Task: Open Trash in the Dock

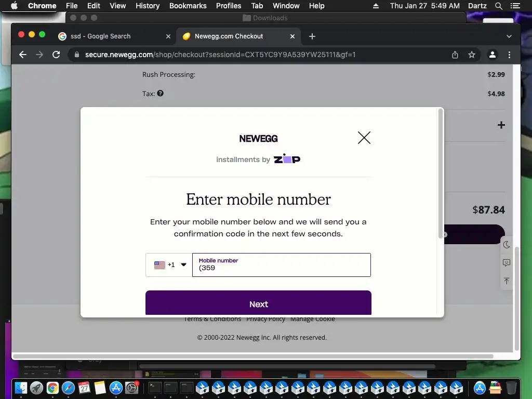Action: tap(511, 388)
